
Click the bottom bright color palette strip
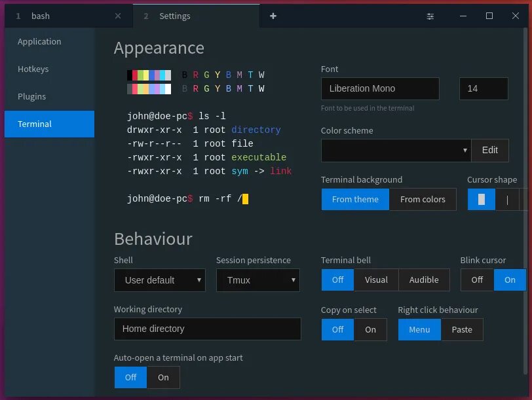(x=149, y=89)
